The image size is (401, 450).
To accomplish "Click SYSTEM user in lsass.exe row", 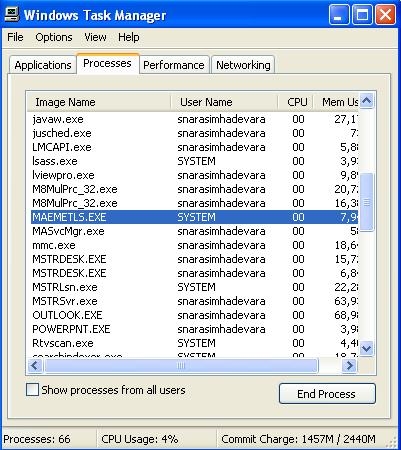I will coord(196,161).
